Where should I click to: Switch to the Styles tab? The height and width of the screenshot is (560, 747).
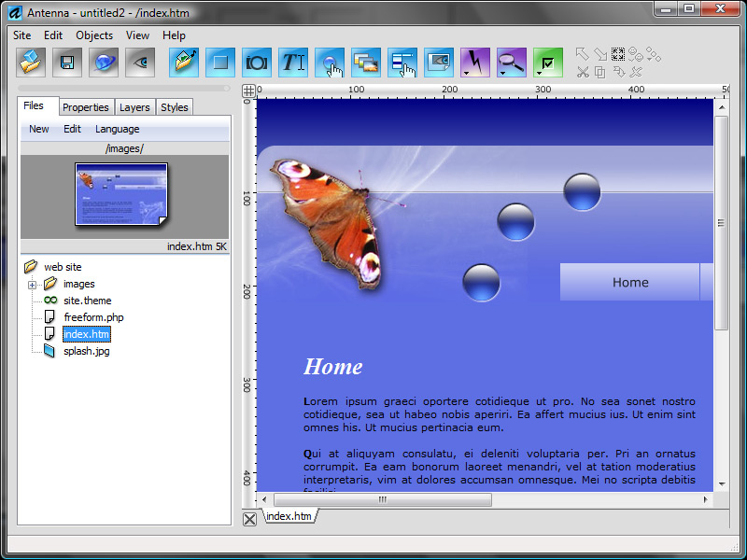[x=175, y=107]
